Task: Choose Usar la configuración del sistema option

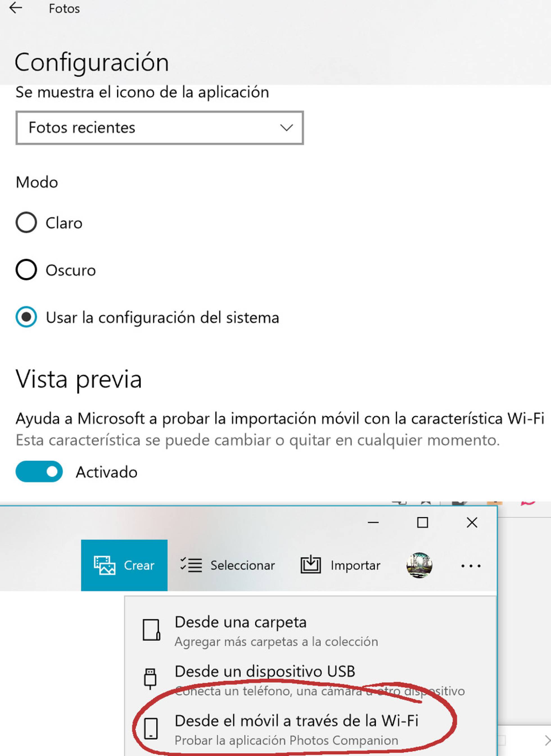Action: pos(26,317)
